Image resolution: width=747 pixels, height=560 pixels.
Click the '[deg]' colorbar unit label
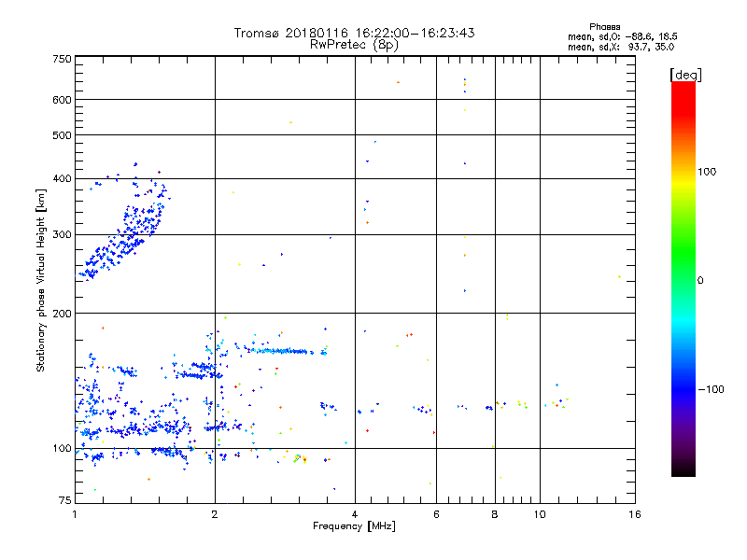coord(685,75)
